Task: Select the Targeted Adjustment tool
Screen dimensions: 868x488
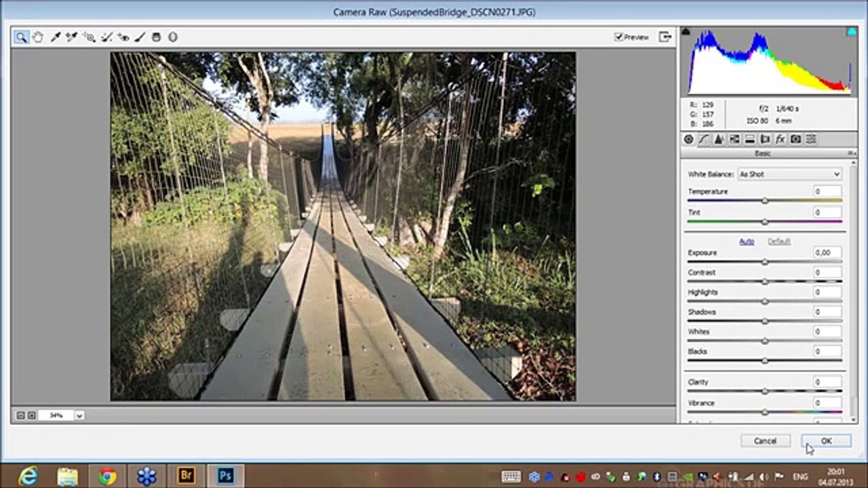Action: click(x=89, y=37)
